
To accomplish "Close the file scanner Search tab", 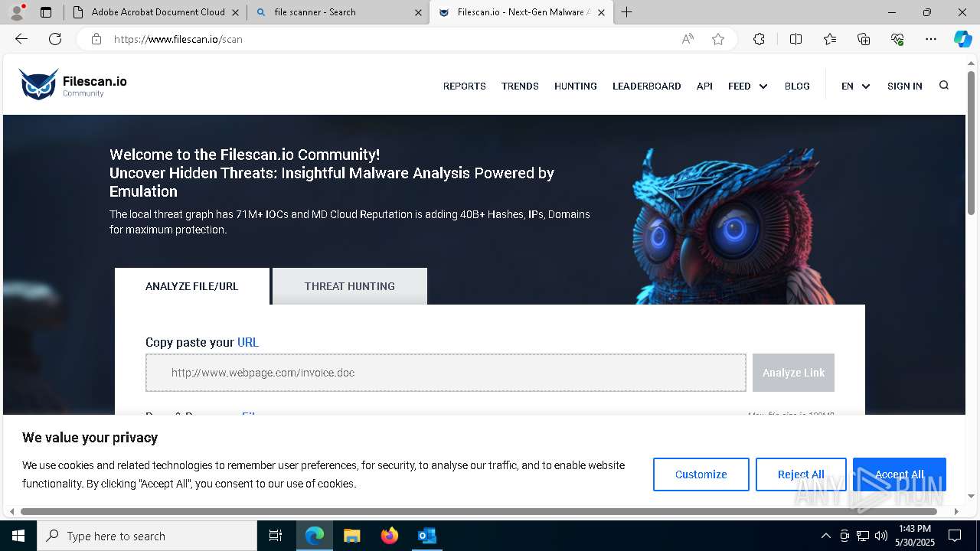I will (418, 12).
